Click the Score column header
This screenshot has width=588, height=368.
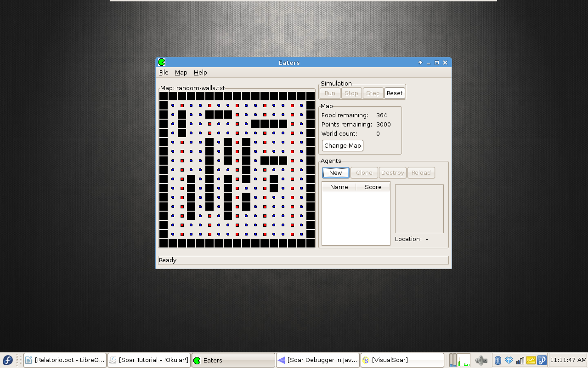click(x=373, y=187)
